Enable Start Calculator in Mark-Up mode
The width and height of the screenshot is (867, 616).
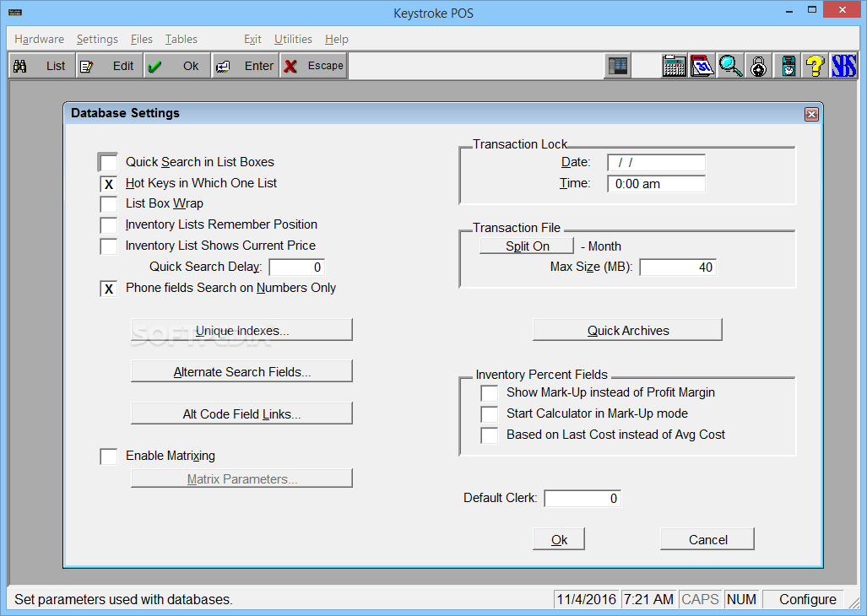pos(490,413)
